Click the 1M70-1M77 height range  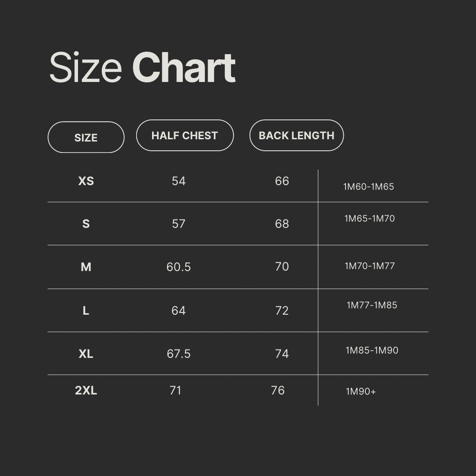370,266
